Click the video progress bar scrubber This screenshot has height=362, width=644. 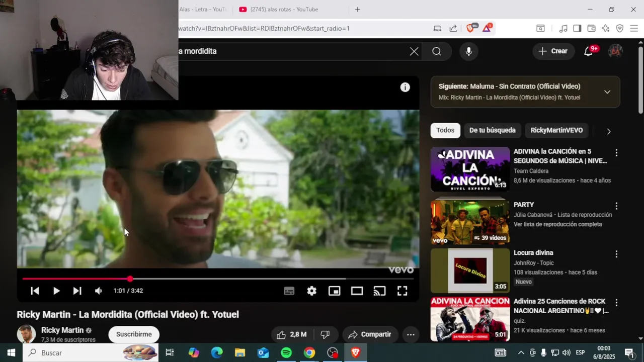tap(130, 279)
